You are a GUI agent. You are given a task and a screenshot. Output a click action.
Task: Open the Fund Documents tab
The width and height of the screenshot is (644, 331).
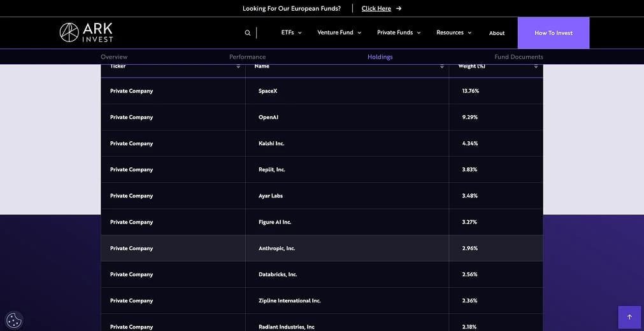[x=519, y=57]
